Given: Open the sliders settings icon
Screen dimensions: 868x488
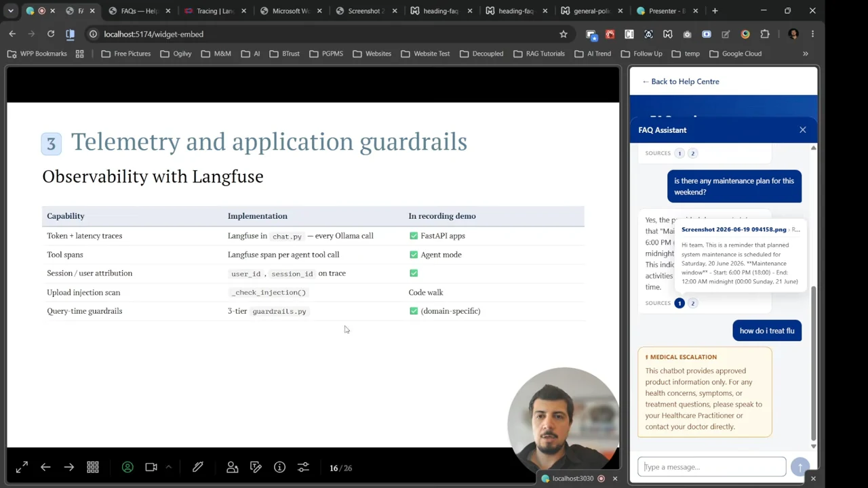Looking at the screenshot, I should [303, 467].
